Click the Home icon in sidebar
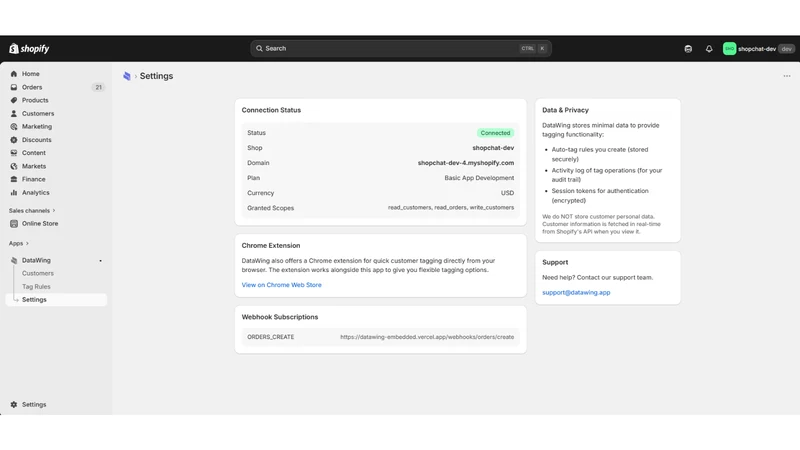 point(14,74)
